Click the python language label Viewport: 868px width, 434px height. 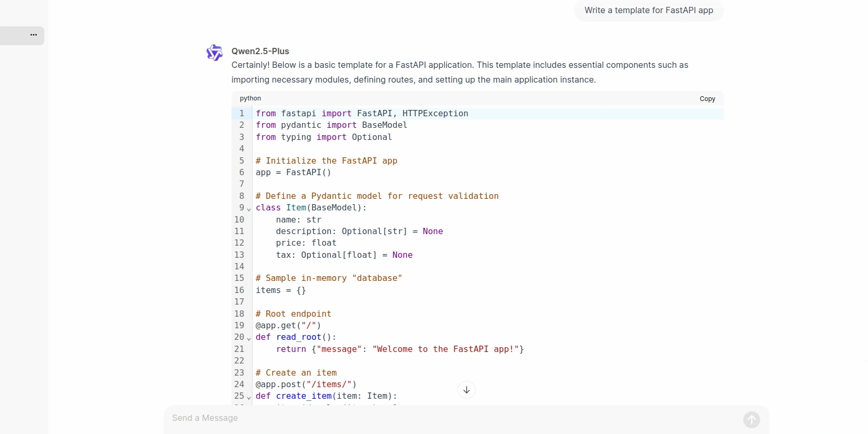tap(250, 98)
